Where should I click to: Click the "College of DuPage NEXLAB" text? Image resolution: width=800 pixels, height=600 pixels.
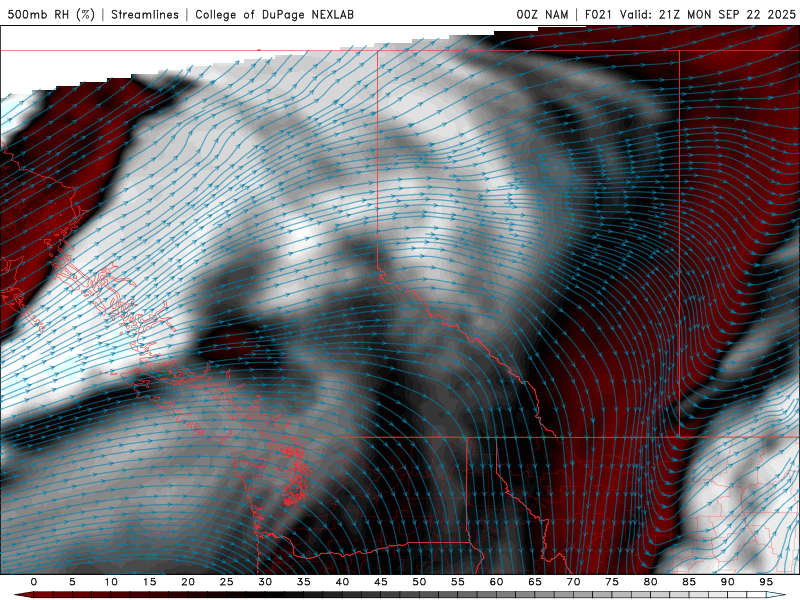pyautogui.click(x=274, y=14)
